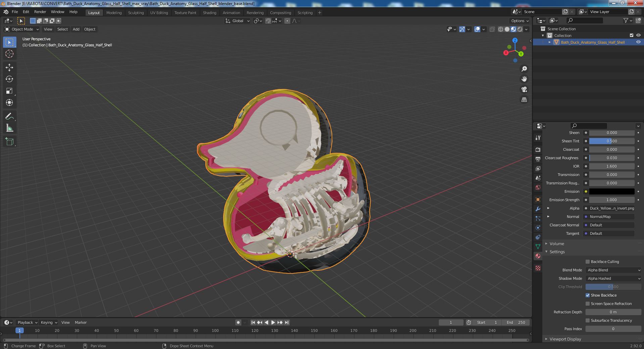Viewport: 644px width, 349px height.
Task: Open Blend Mode Alpha Blend dropdown
Action: click(x=613, y=270)
